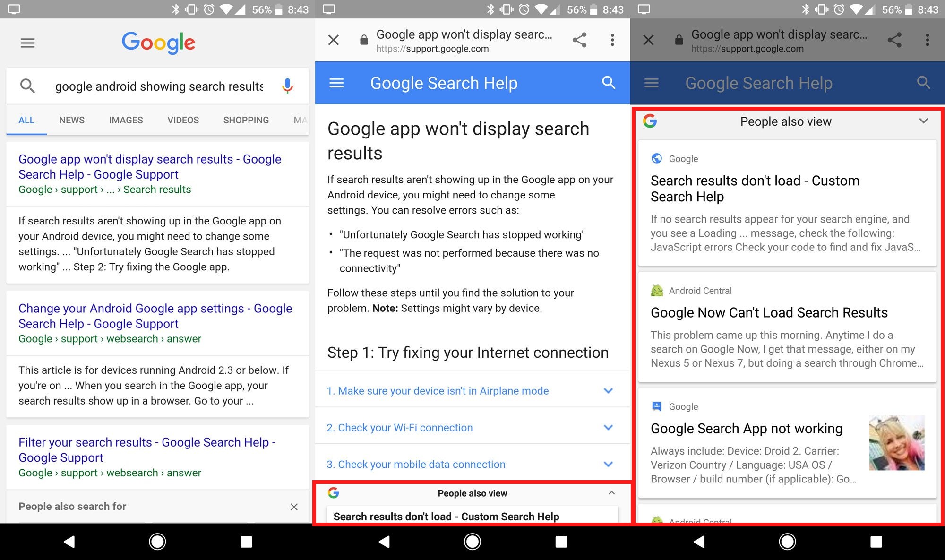Share the page from the right screen toolbar
The image size is (945, 560).
click(x=894, y=40)
